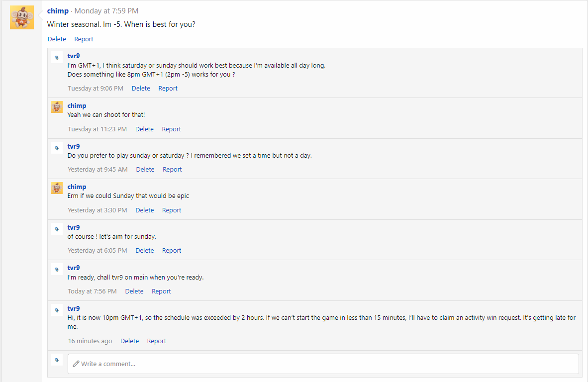Click tvr9's avatar beside the GMT+1 comment

(x=57, y=57)
